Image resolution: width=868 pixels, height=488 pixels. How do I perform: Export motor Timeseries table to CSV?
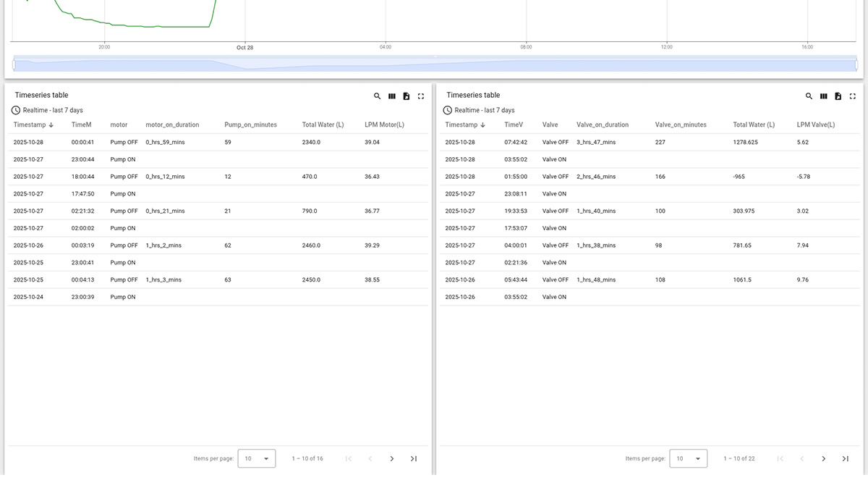[x=407, y=96]
